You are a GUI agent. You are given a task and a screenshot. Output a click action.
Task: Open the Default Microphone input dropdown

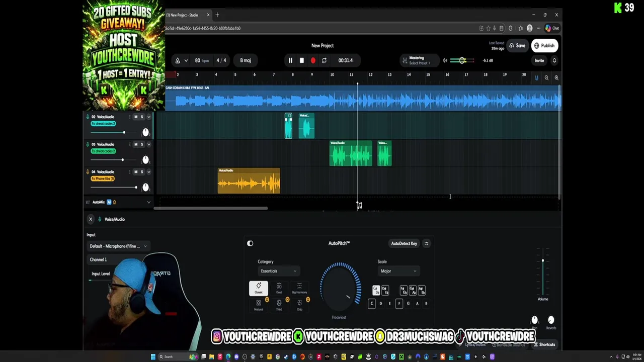118,246
